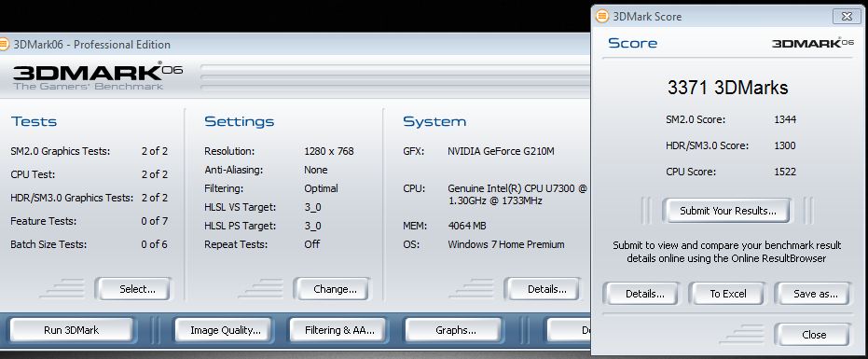Save results with the Save as... button
This screenshot has height=359, width=868.
tap(812, 294)
